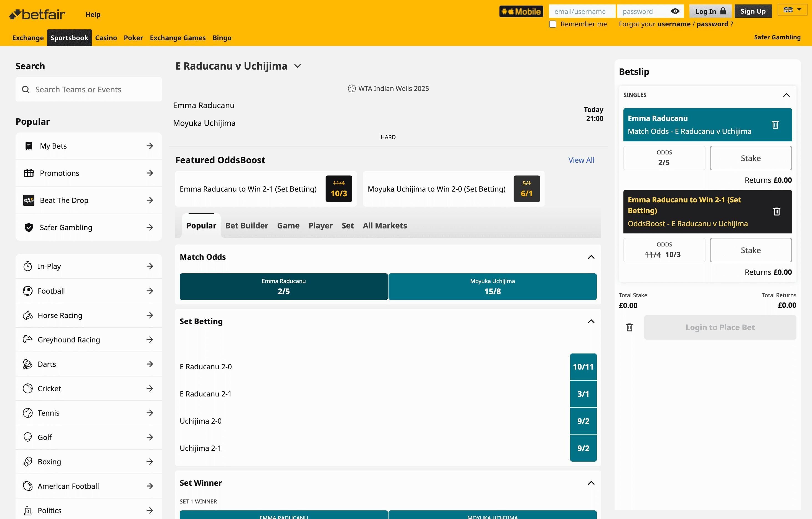The image size is (812, 519).
Task: Open the My Bets arrow
Action: 150,146
